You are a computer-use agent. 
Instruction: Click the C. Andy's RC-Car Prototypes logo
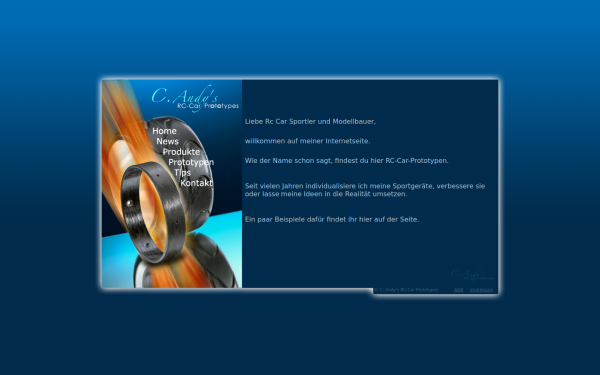click(x=195, y=99)
